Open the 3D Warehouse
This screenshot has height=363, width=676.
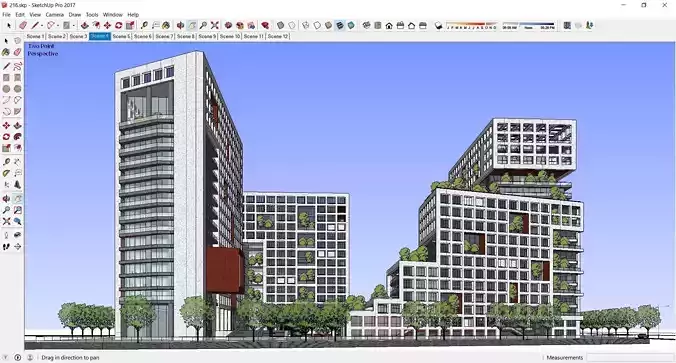click(228, 25)
